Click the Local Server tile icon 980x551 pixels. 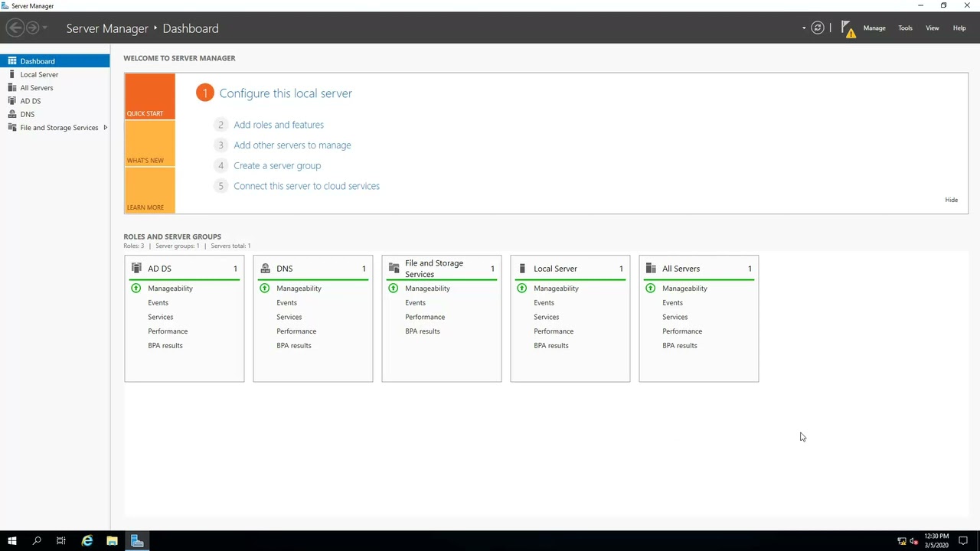522,268
